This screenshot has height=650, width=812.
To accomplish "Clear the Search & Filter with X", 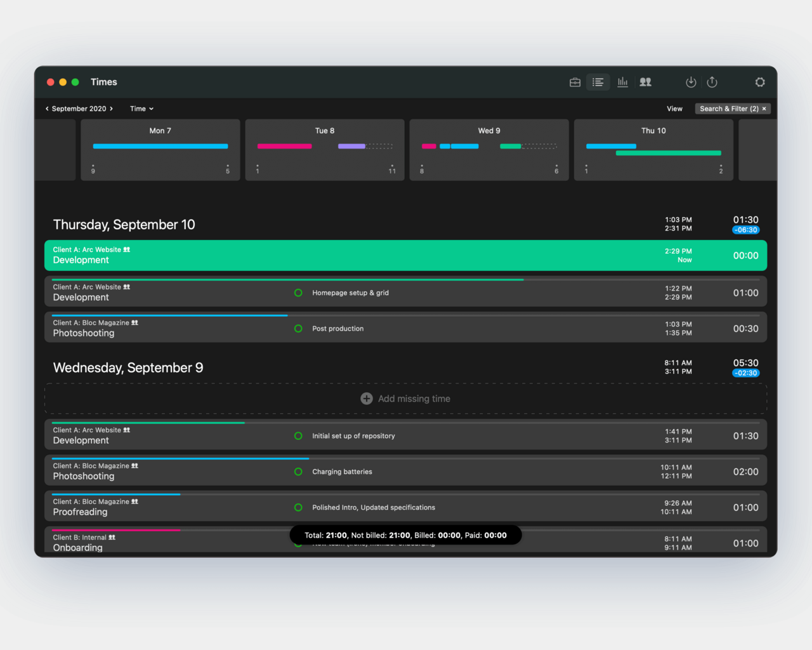I will click(764, 109).
